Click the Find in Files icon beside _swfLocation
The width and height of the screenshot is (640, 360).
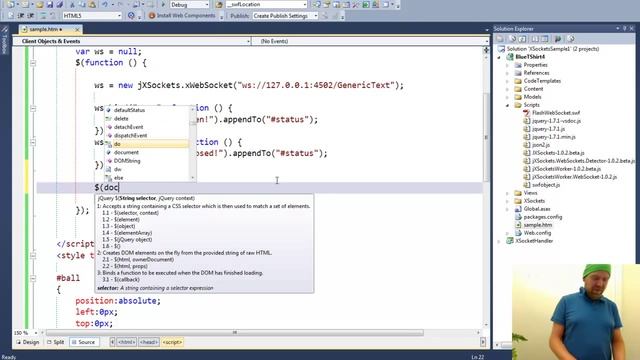[x=220, y=4]
